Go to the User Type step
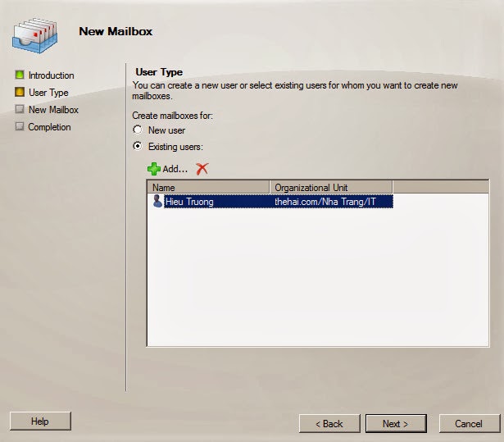This screenshot has width=504, height=442. [48, 93]
